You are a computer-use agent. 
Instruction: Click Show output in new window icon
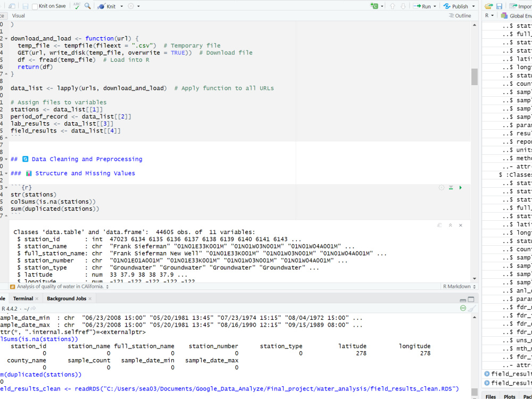(x=439, y=225)
